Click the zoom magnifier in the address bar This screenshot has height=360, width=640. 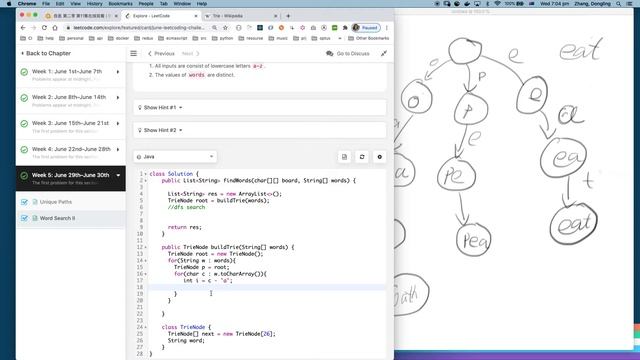(214, 28)
